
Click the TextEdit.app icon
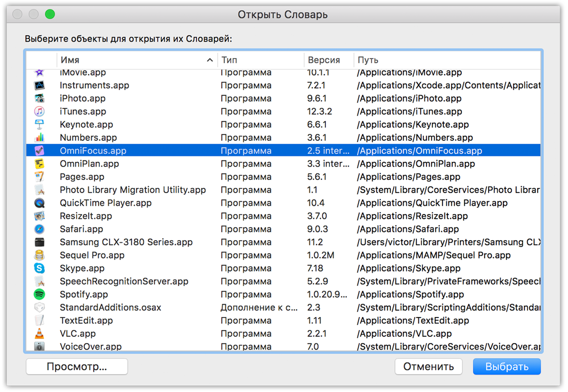(40, 320)
